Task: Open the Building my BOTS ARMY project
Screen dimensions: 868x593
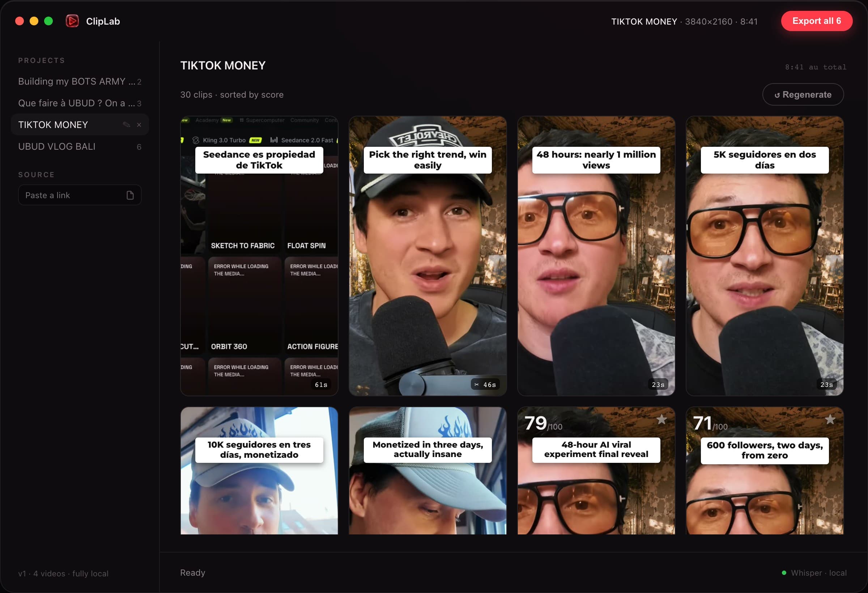Action: point(80,81)
